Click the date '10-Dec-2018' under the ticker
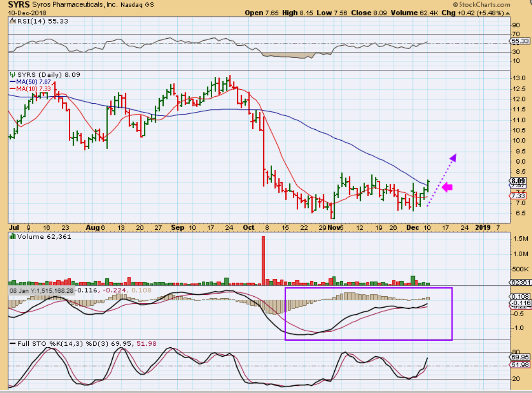Image resolution: width=532 pixels, height=393 pixels. pos(27,13)
